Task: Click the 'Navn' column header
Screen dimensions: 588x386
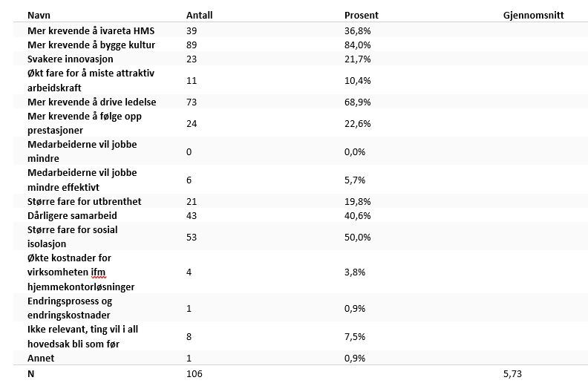Action: (x=39, y=15)
